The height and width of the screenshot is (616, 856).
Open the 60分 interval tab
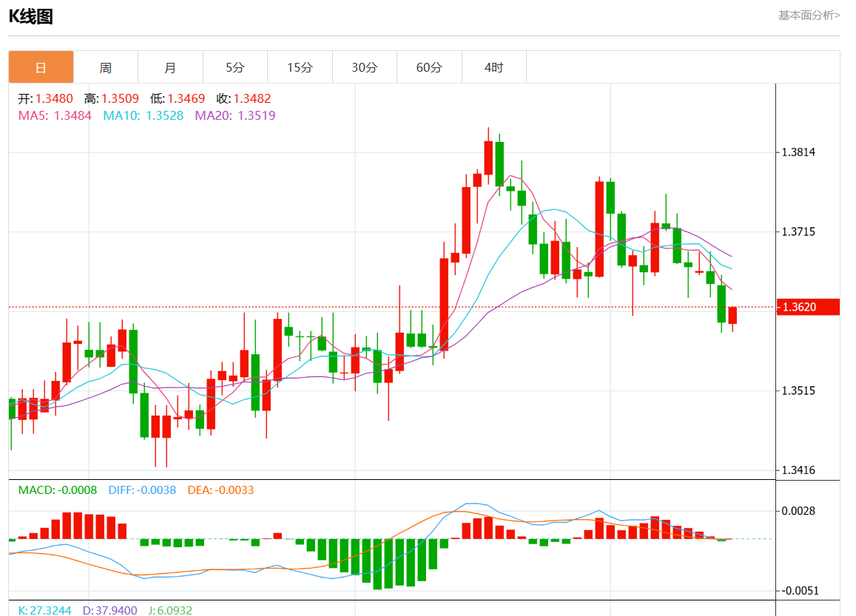(x=429, y=67)
